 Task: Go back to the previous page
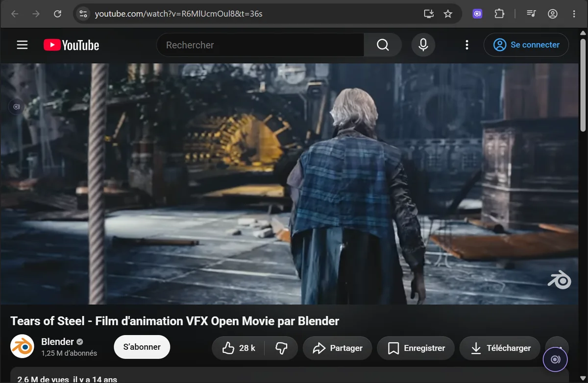coord(15,14)
